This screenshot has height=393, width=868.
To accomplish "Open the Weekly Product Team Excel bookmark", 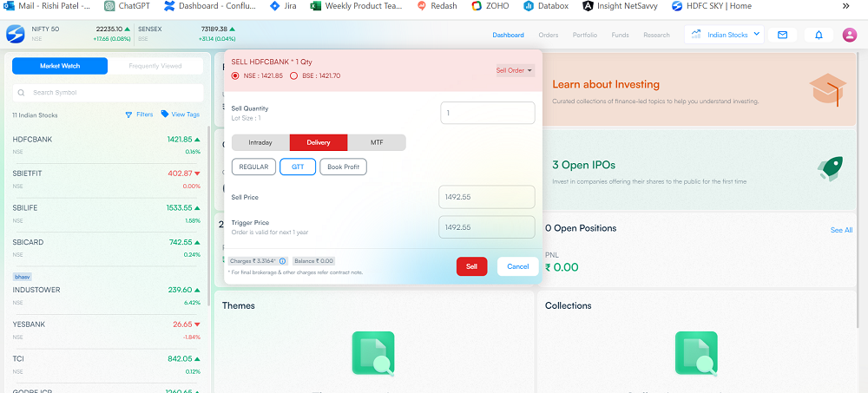I will [358, 6].
